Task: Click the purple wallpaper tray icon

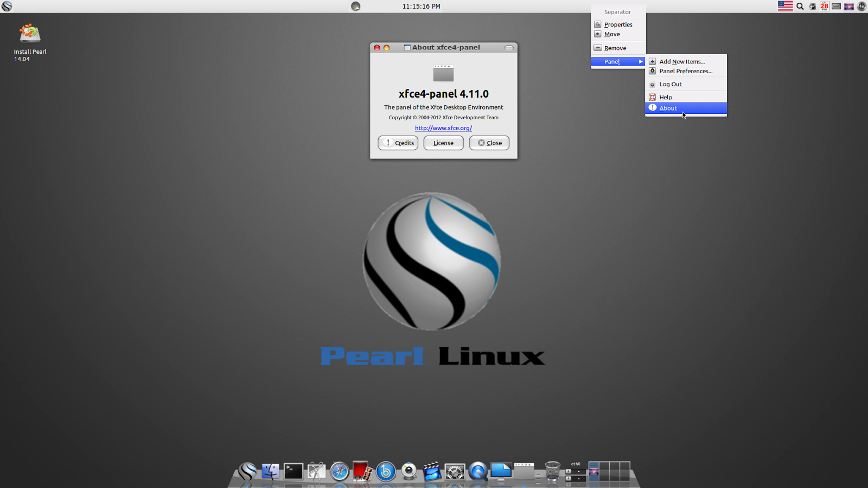Action: click(x=849, y=7)
